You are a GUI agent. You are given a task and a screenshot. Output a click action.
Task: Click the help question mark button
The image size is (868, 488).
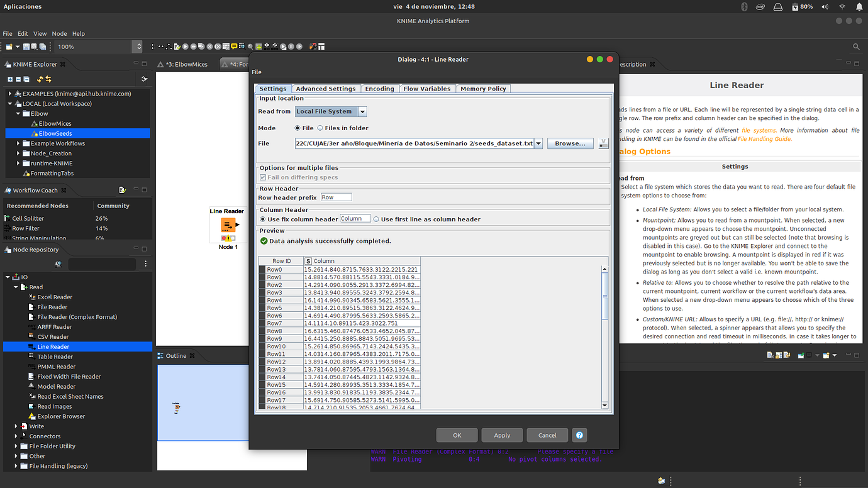coord(580,435)
